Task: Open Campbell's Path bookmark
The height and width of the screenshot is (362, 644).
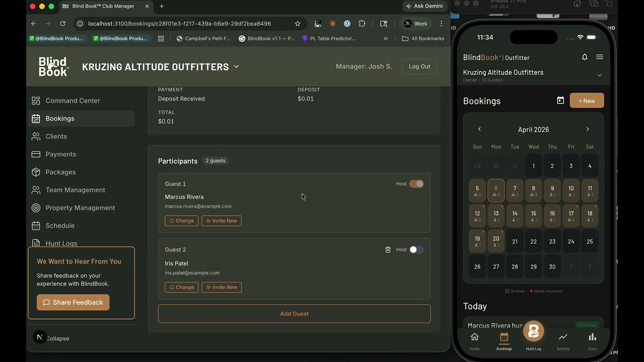Action: pos(203,38)
